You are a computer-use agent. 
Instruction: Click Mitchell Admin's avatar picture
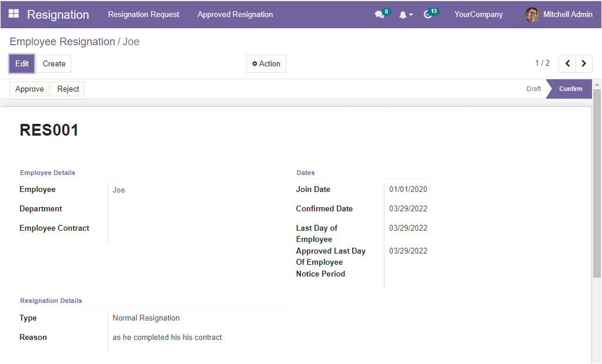pyautogui.click(x=532, y=15)
